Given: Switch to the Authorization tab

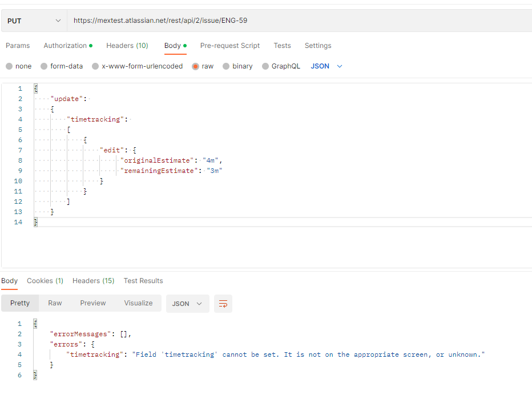Looking at the screenshot, I should (65, 46).
